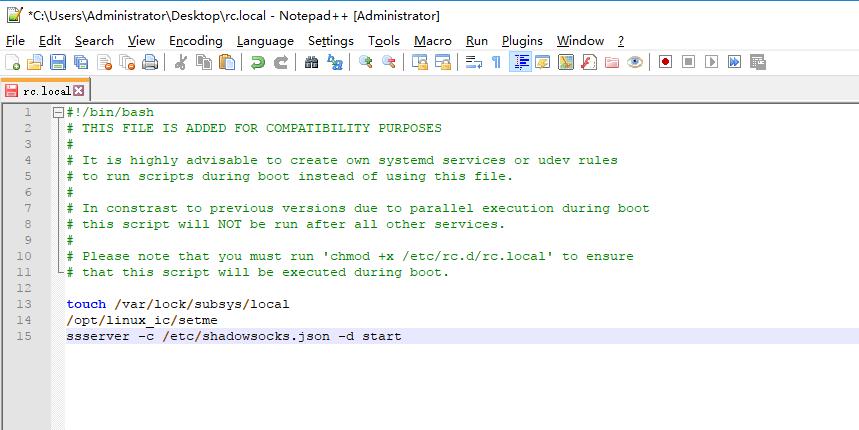Click the Open file folder icon
This screenshot has height=430, width=859.
tap(35, 63)
